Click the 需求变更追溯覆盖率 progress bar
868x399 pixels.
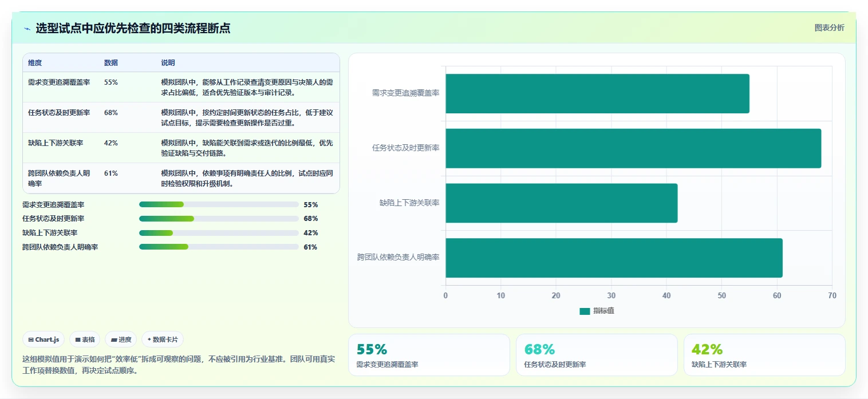pos(219,204)
